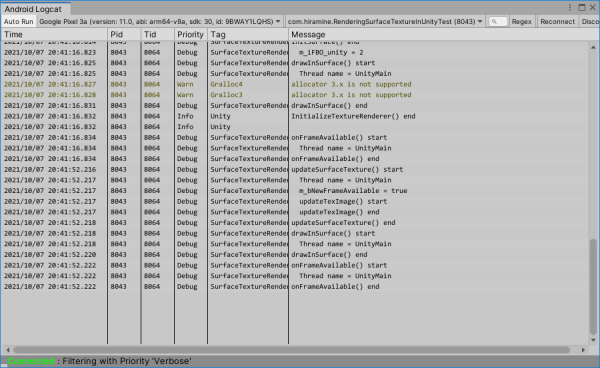Click the 'drawInSurface() end' at 20:41:16.831
The height and width of the screenshot is (368, 600).
pos(329,106)
